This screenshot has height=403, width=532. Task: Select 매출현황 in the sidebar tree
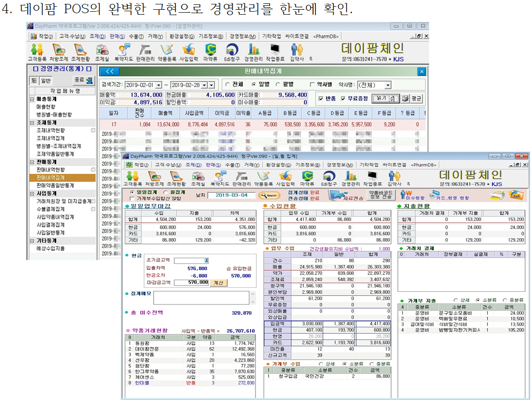pos(46,107)
